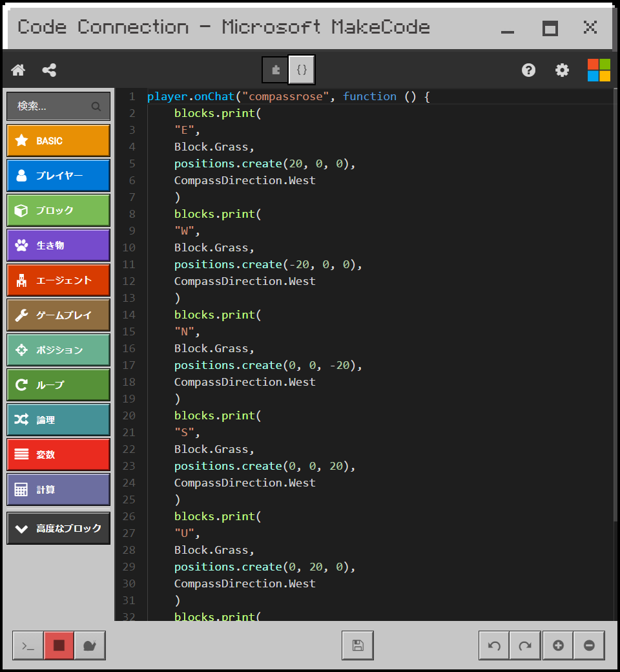Click CompassDirection.West on line 12
Image resolution: width=620 pixels, height=672 pixels.
(x=245, y=281)
